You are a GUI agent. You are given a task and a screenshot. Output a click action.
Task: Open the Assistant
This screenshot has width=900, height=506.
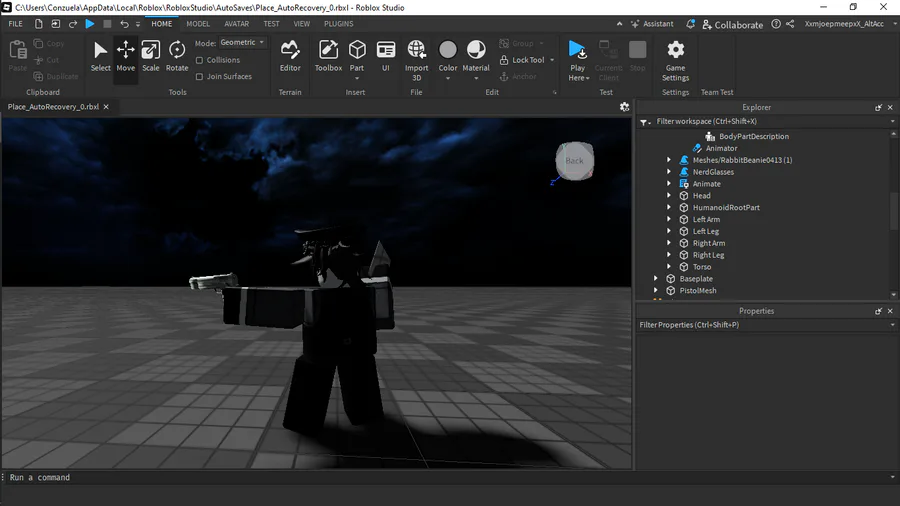pos(652,24)
